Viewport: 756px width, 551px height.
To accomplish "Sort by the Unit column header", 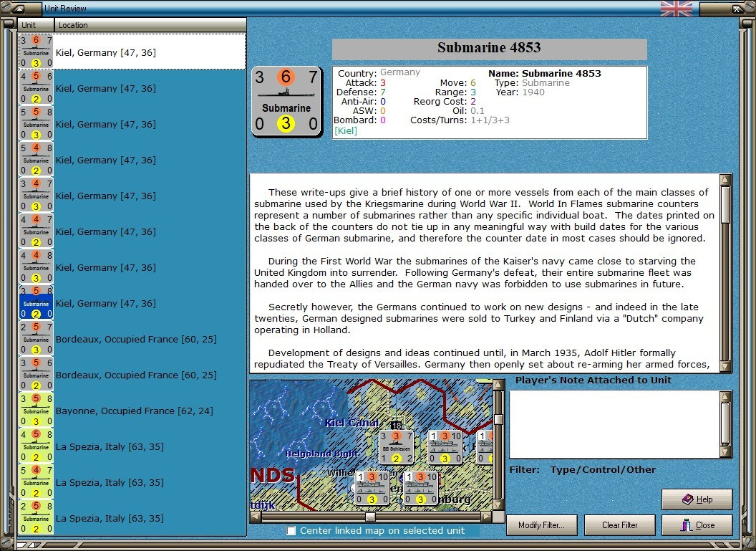I will tap(37, 25).
